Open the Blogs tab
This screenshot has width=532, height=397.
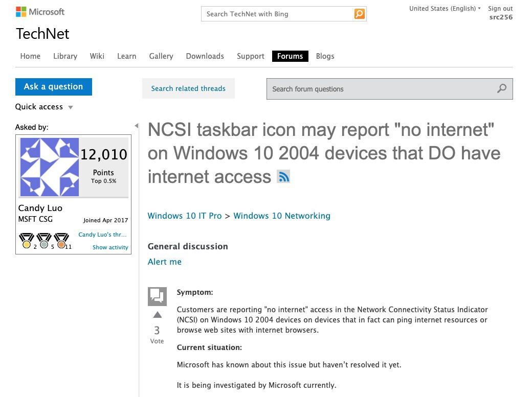[325, 56]
